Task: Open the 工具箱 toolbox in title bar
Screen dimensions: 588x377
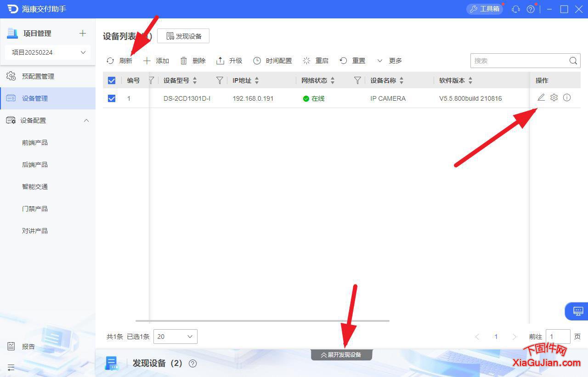Action: pyautogui.click(x=485, y=9)
